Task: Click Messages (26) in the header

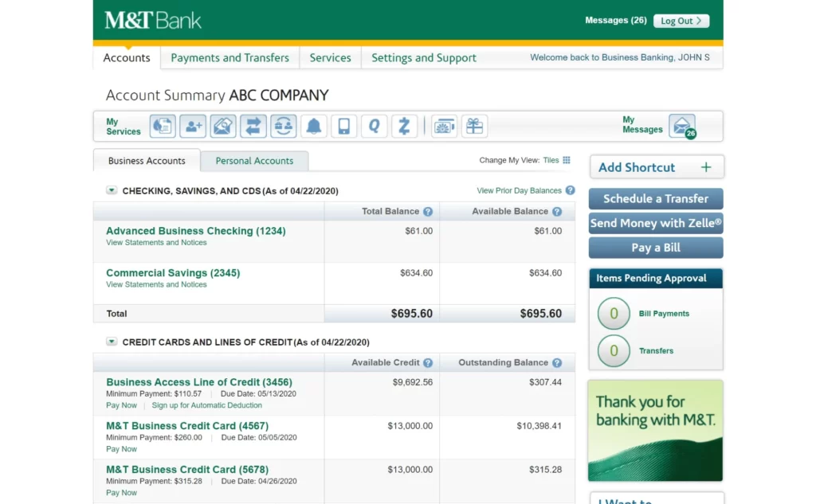Action: (x=616, y=20)
